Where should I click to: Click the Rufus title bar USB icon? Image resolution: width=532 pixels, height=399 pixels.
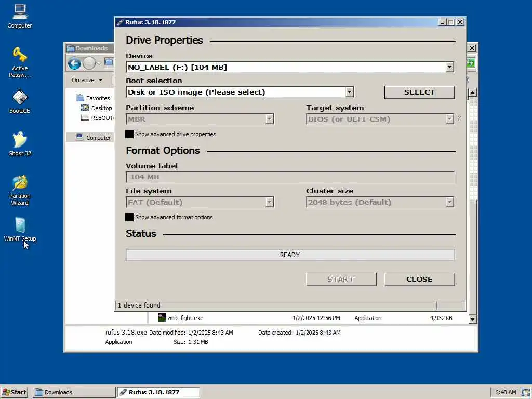click(x=120, y=22)
